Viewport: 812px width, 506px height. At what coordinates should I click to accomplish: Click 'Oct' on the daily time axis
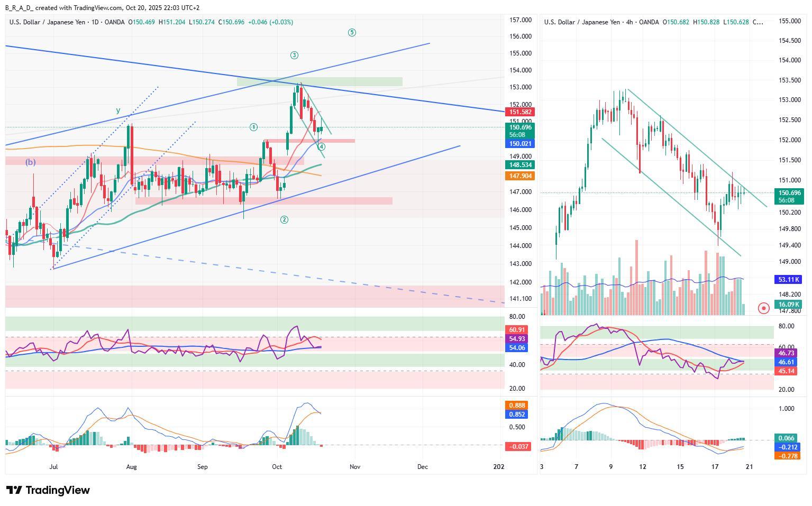[x=277, y=467]
